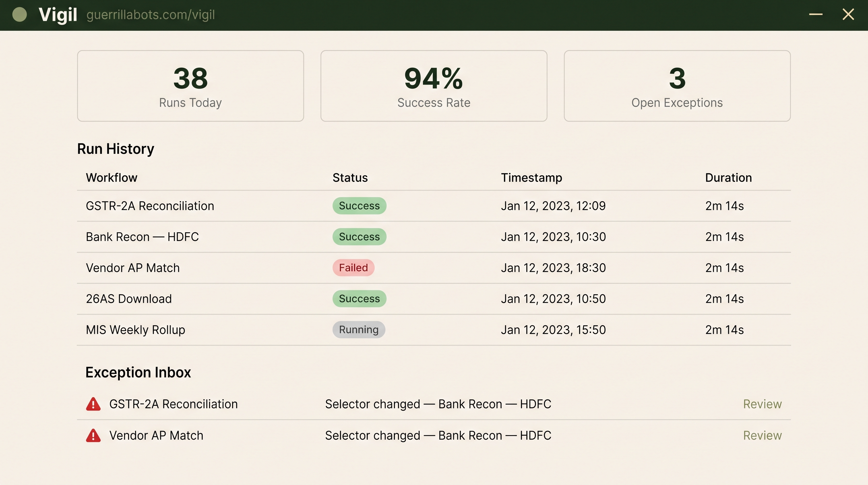868x485 pixels.
Task: Open the guerrillabots.com/vigil address
Action: tap(151, 15)
